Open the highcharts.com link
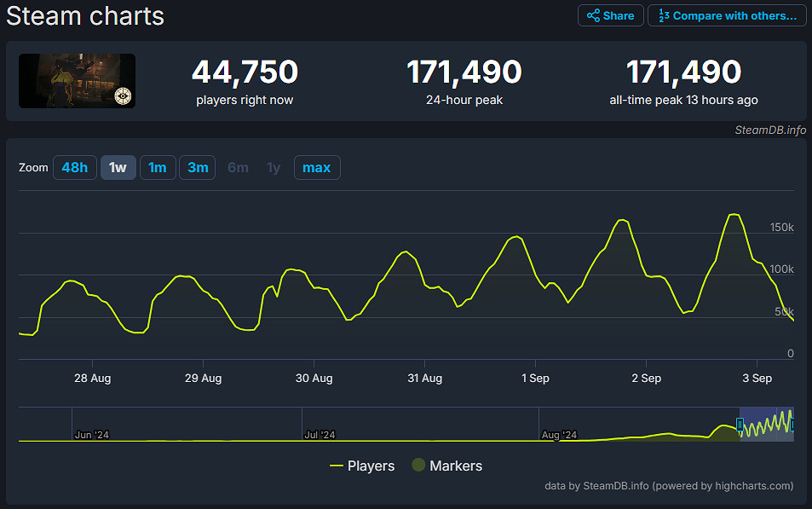Screen dimensions: 812x509 click(x=751, y=486)
